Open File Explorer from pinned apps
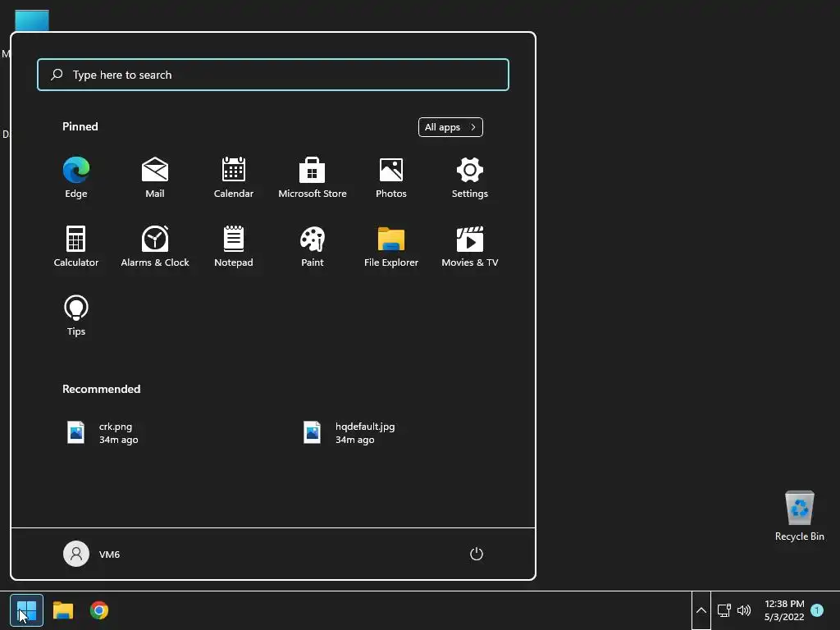This screenshot has height=630, width=840. pyautogui.click(x=391, y=246)
